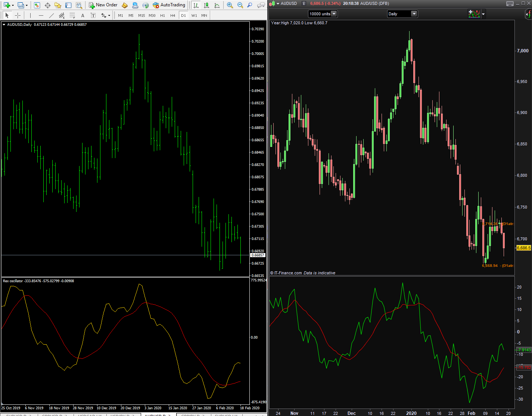Select the vertical line drawing tool

click(x=31, y=15)
